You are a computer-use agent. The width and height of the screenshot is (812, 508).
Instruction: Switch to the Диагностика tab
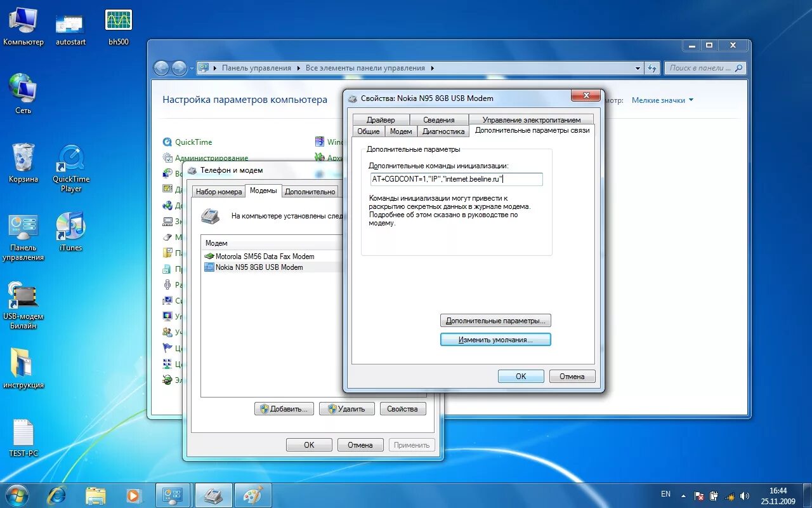(x=443, y=131)
